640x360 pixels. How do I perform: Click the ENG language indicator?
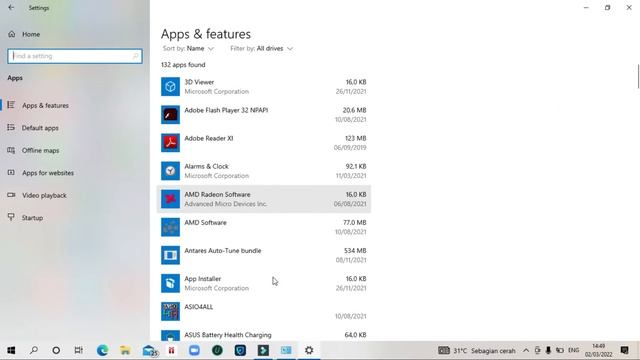(573, 350)
